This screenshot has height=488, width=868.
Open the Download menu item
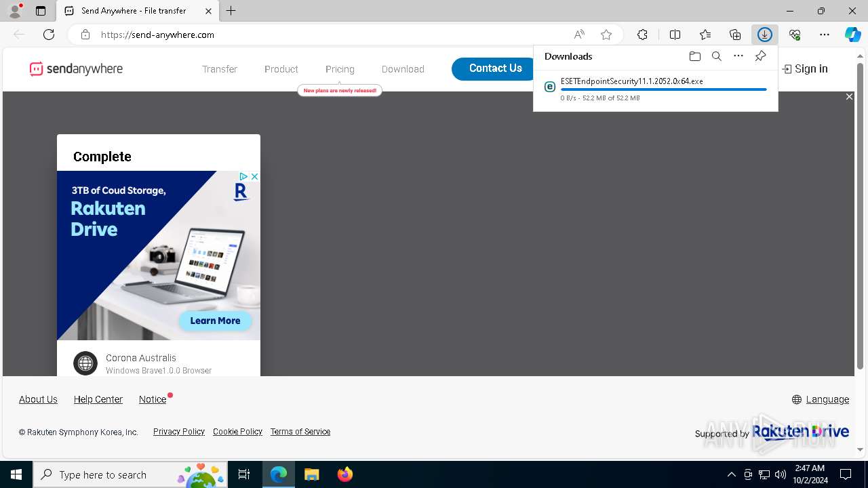pyautogui.click(x=403, y=69)
